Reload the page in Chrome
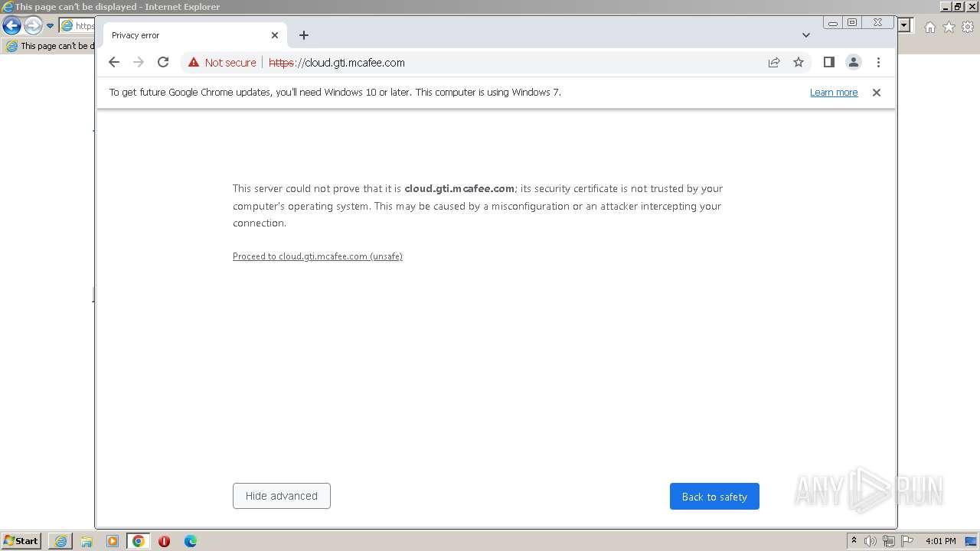The height and width of the screenshot is (551, 980). (163, 63)
